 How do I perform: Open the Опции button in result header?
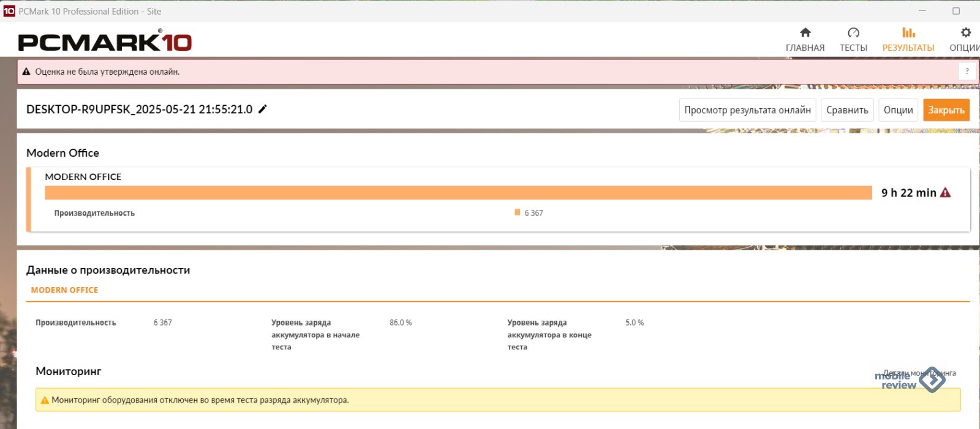(898, 110)
